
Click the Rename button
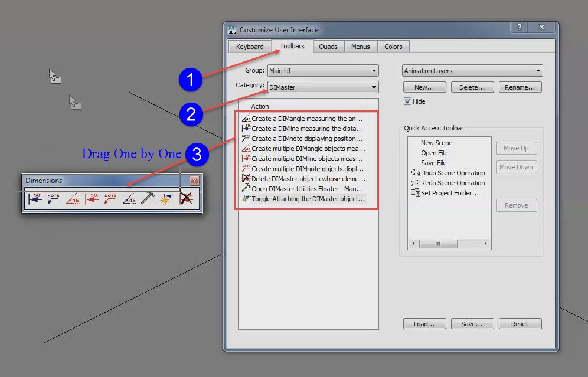tap(520, 87)
